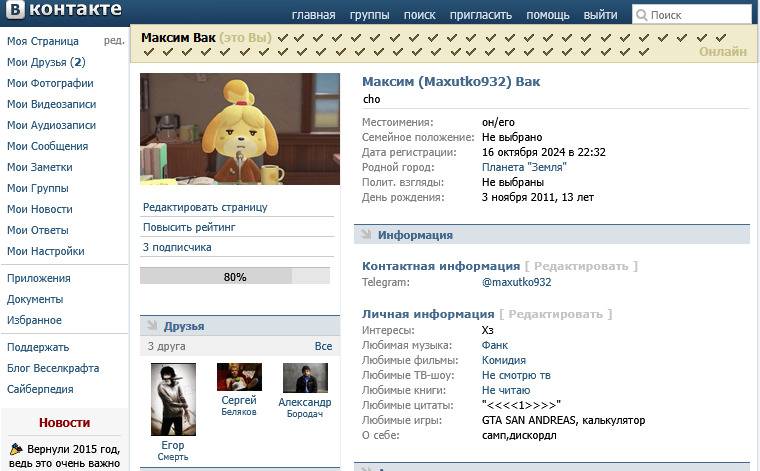The image size is (760, 471).
Task: Open Сайберпедия link
Action: click(x=40, y=389)
